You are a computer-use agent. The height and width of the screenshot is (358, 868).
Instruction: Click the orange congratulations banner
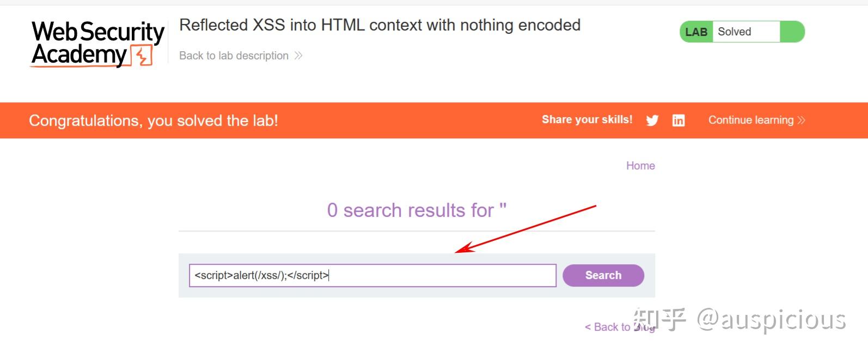(154, 120)
